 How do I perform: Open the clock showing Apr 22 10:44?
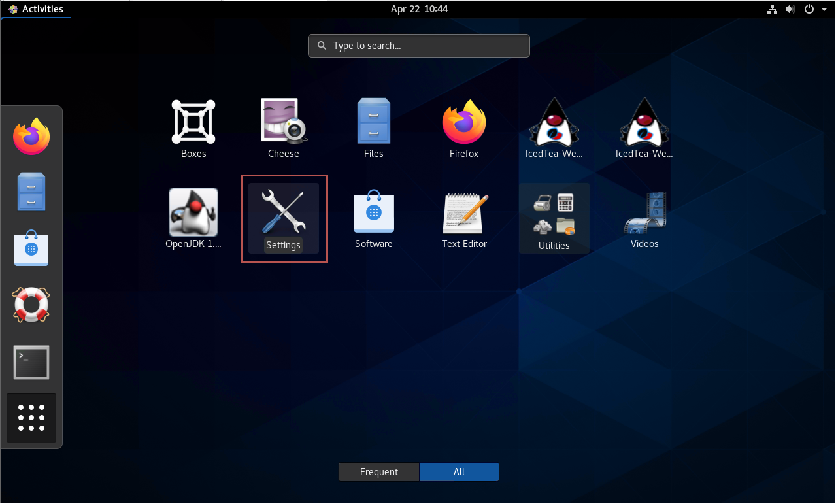[419, 9]
